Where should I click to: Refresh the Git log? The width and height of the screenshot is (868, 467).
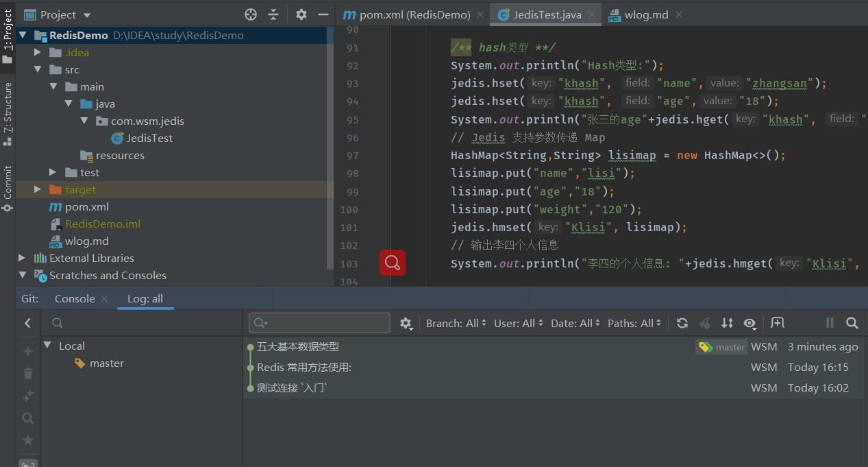click(x=682, y=323)
